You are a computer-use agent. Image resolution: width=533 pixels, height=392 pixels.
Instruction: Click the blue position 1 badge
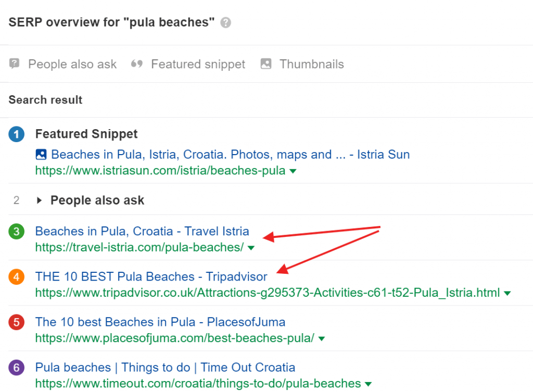point(17,134)
